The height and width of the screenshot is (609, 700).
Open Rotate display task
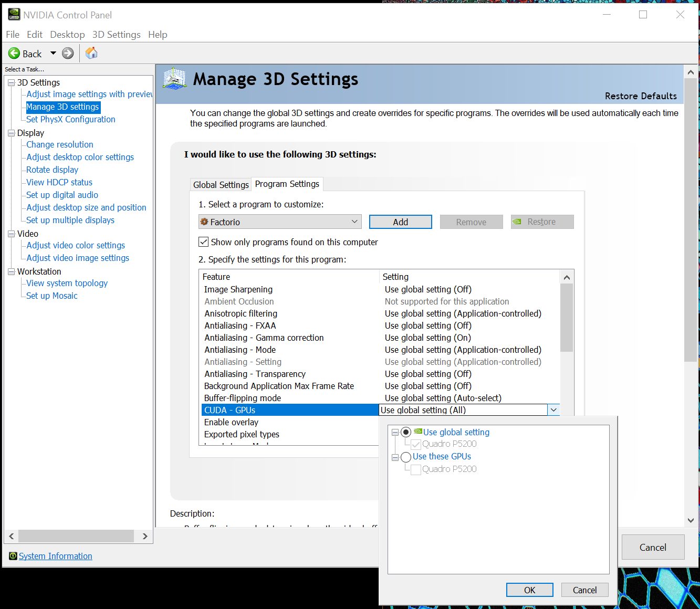[53, 170]
